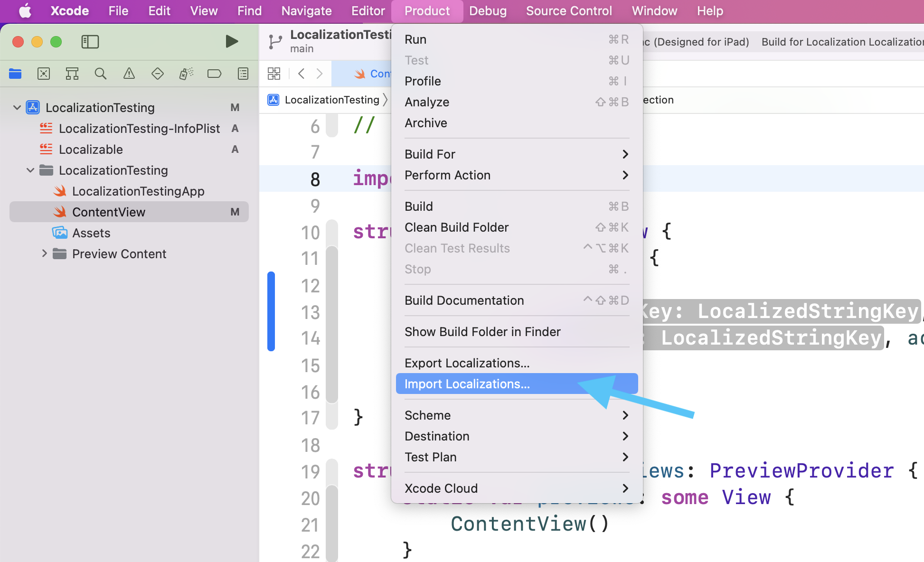Choose Export Localizations…

[517, 363]
